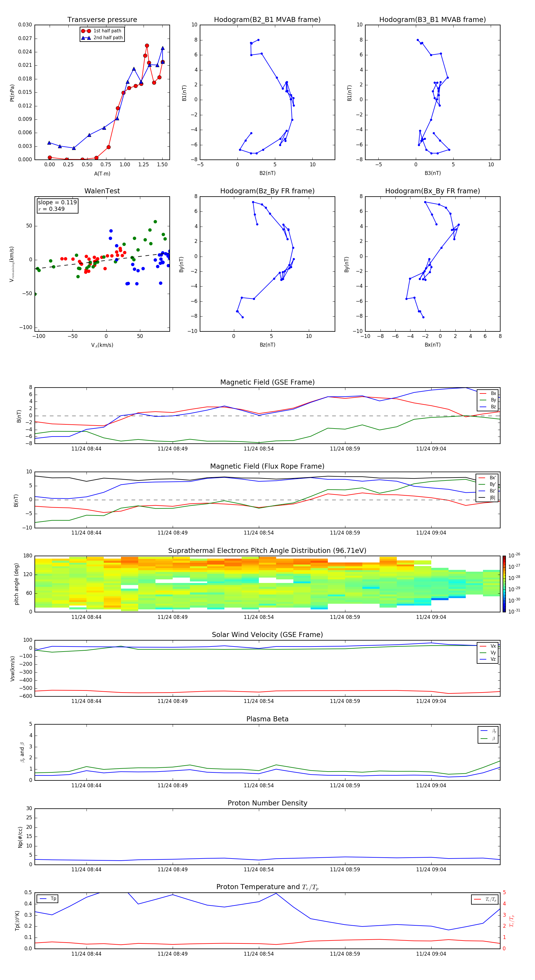This screenshot has width=535, height=980.
Task: Select 'Vy' in solar wind velocity legend
Action: tap(488, 652)
